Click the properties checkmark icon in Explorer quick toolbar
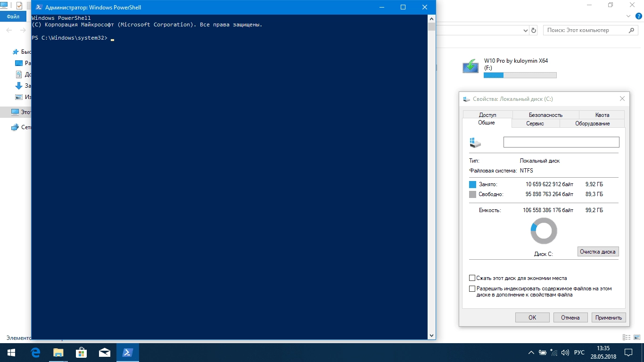The width and height of the screenshot is (644, 362). tap(19, 6)
